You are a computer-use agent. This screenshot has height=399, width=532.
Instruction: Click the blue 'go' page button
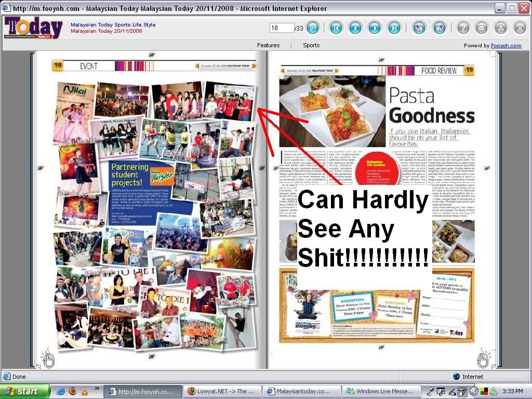[313, 28]
